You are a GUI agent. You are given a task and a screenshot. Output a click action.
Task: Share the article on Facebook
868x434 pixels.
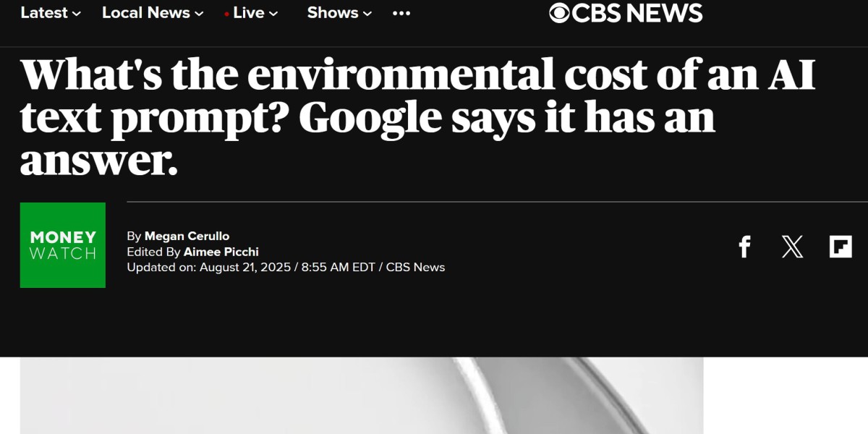(x=744, y=247)
